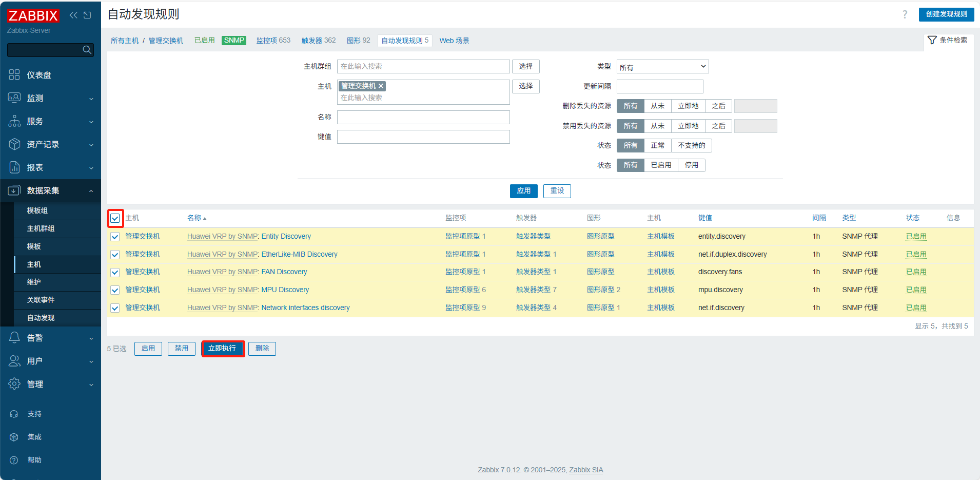Open the Network interfaces discovery rule link

(305, 308)
